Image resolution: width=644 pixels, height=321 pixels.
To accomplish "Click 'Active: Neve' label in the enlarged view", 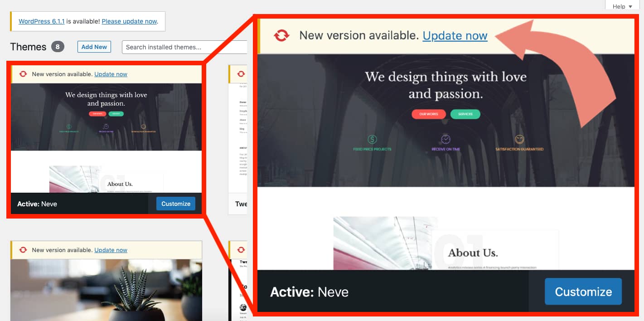I will coord(310,292).
